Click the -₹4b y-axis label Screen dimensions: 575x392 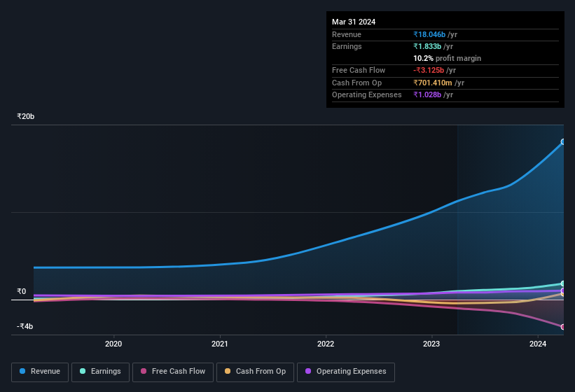point(25,326)
